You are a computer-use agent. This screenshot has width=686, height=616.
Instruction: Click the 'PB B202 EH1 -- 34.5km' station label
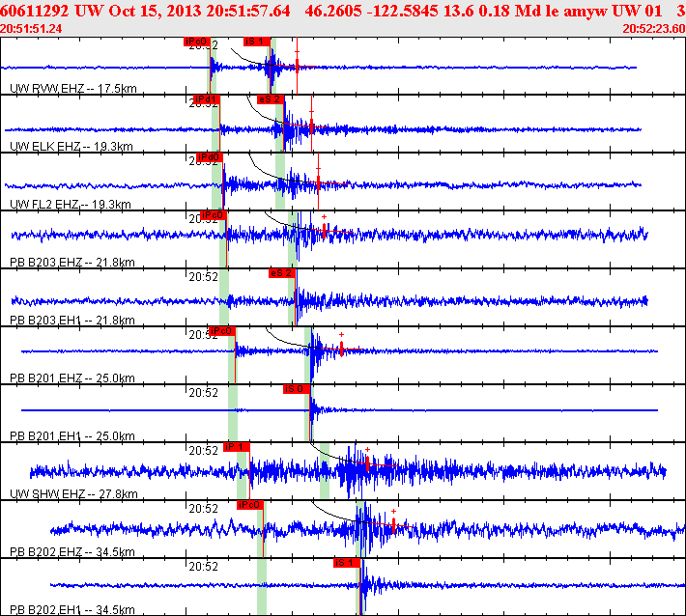point(72,610)
